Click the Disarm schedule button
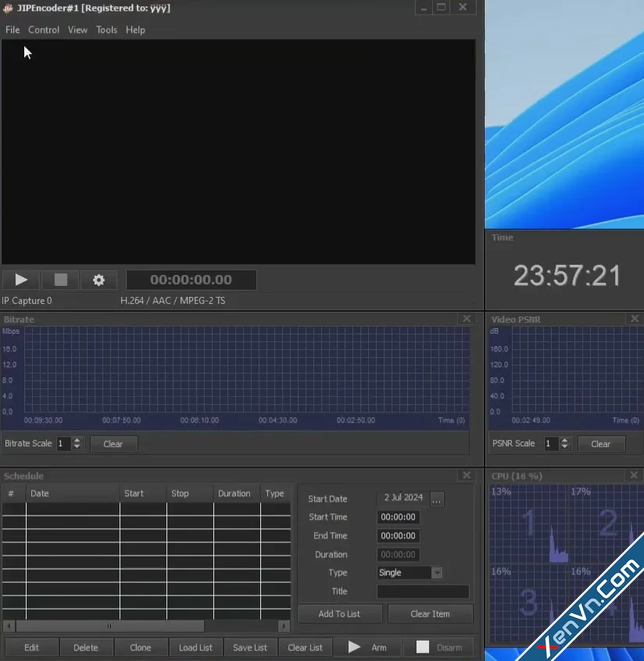Image resolution: width=644 pixels, height=661 pixels. (438, 648)
